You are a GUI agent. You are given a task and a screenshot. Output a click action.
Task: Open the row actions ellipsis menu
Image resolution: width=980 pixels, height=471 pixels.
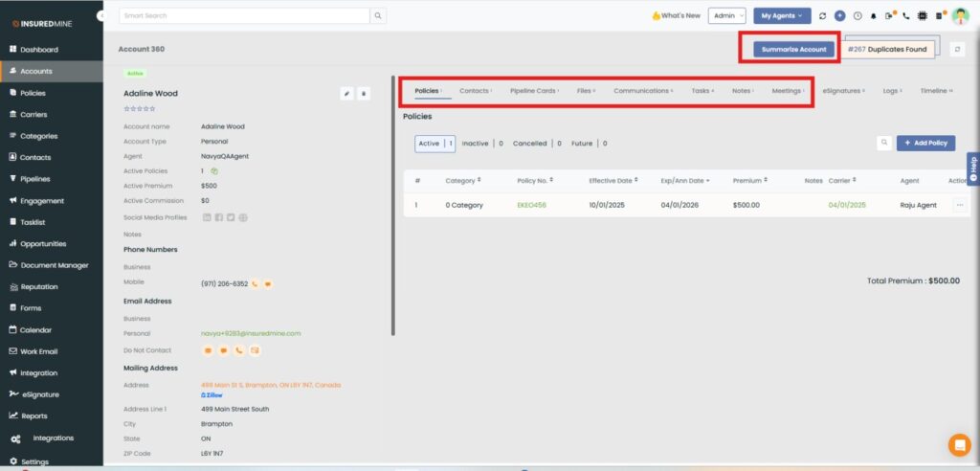click(959, 205)
